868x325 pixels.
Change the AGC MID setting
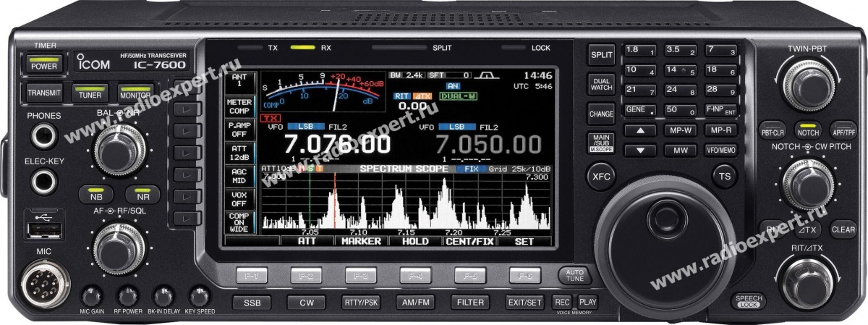click(x=239, y=176)
